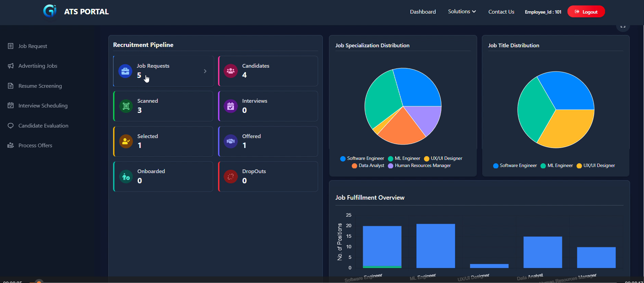The height and width of the screenshot is (283, 644).
Task: Click the ML Engineer bar in Fulfillment chart
Action: 436,246
